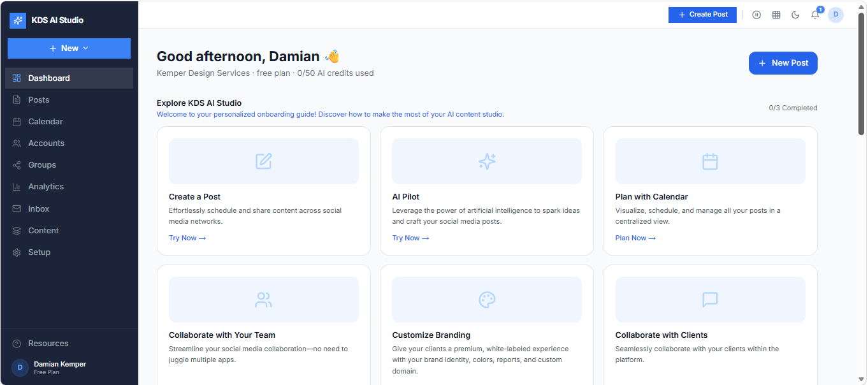The image size is (868, 385).
Task: Open Posts from the sidebar
Action: pos(69,100)
